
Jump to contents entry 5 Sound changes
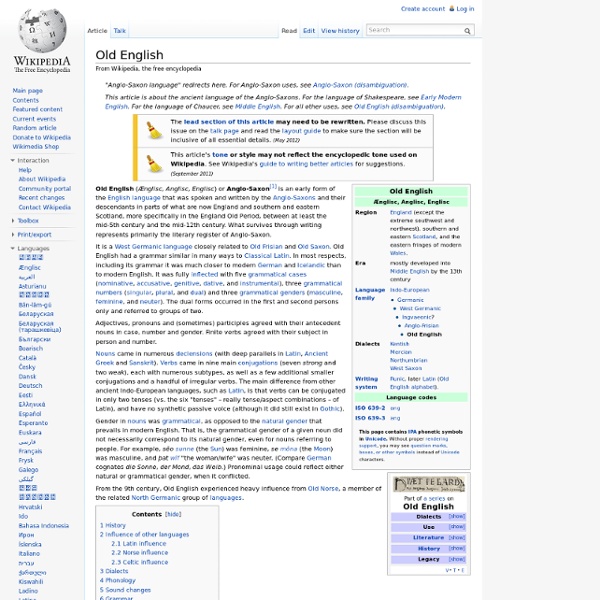pos(125,590)
